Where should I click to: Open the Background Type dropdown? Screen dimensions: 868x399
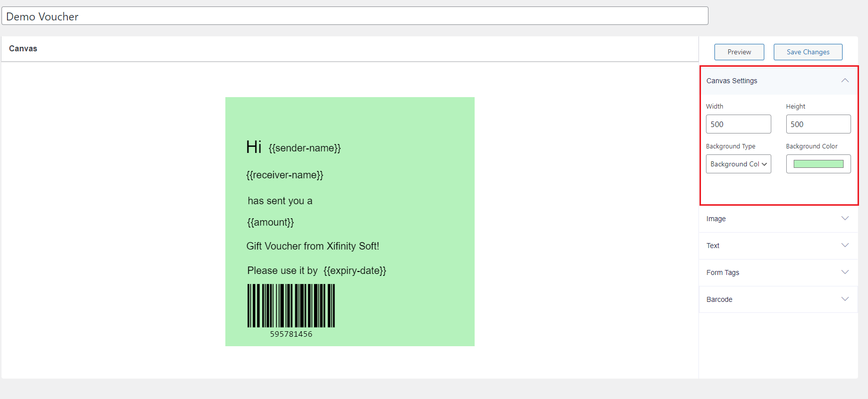(x=738, y=164)
